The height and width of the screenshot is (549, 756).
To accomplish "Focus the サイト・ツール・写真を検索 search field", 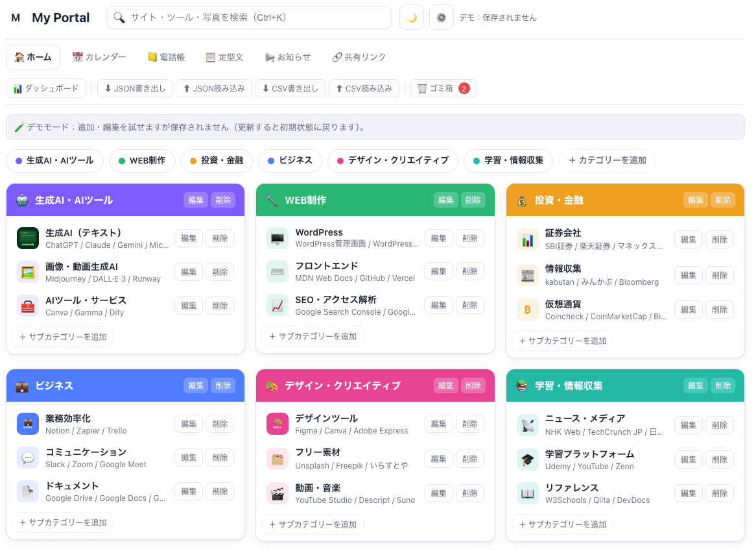I will pyautogui.click(x=249, y=18).
